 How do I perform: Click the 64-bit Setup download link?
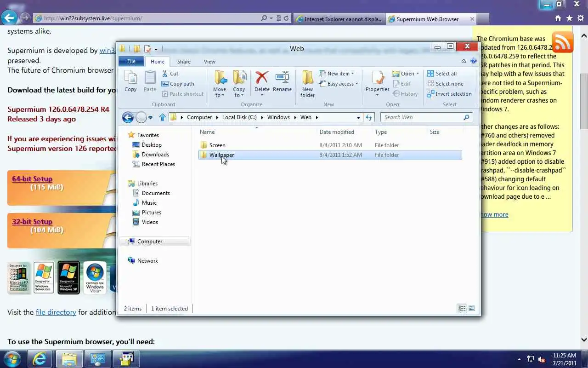pos(32,179)
